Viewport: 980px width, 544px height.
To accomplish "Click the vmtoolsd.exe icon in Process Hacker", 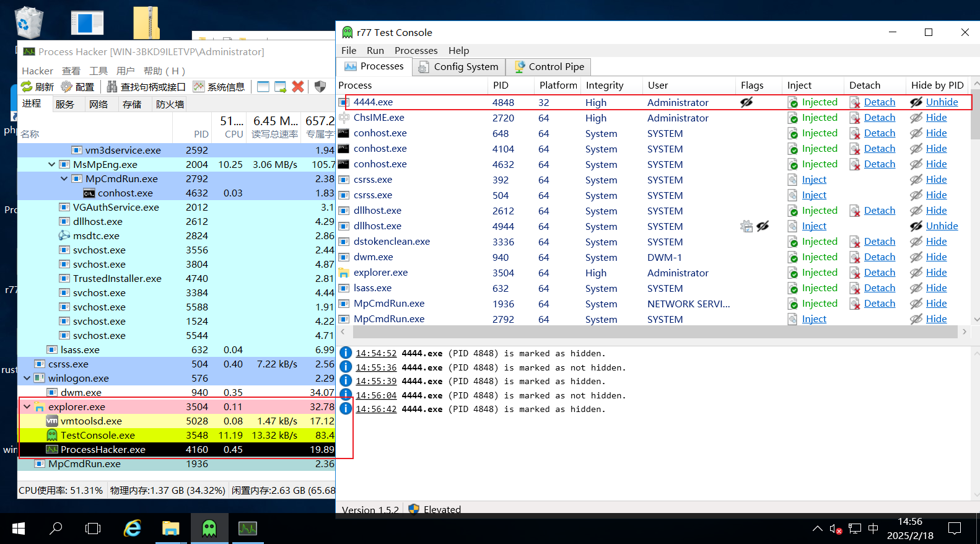I will coord(52,421).
